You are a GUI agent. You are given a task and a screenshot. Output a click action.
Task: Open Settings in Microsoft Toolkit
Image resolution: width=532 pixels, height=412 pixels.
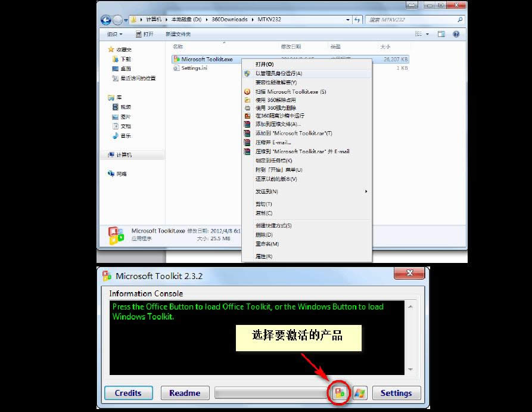tap(396, 393)
